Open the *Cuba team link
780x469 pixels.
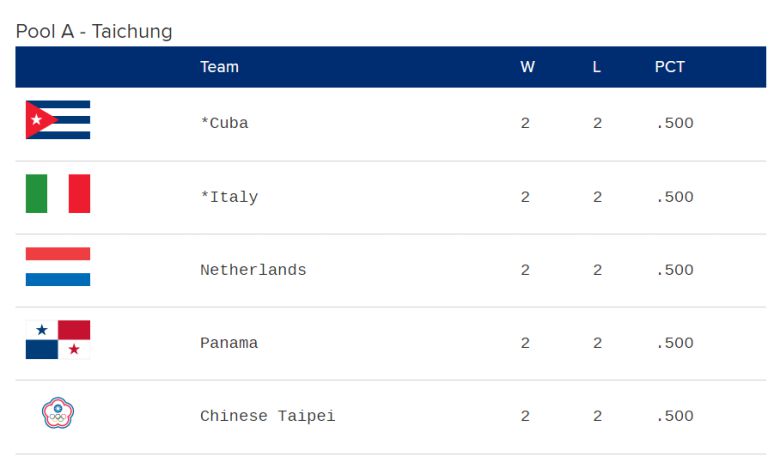click(x=224, y=124)
